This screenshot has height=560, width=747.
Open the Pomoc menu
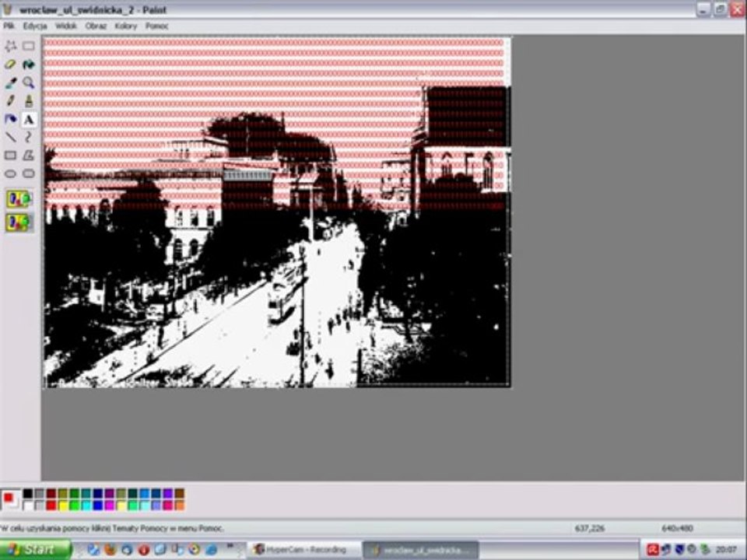[156, 26]
